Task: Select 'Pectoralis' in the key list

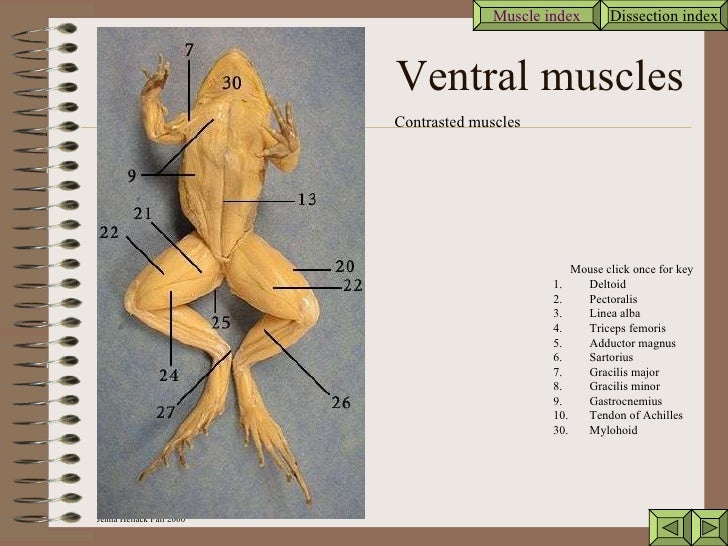Action: click(613, 299)
